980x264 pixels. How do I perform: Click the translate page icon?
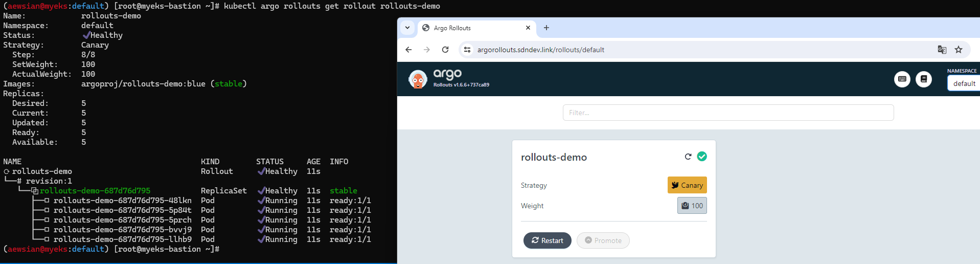[942, 50]
